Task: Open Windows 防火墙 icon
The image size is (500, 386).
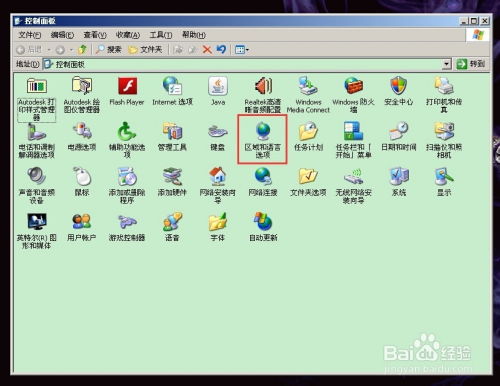Action: [x=353, y=86]
